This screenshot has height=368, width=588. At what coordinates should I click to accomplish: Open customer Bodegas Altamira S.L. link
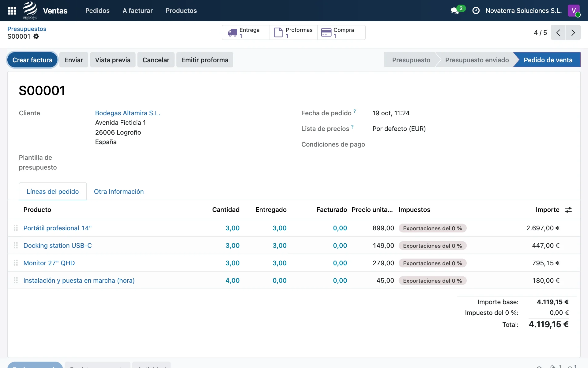(x=128, y=113)
